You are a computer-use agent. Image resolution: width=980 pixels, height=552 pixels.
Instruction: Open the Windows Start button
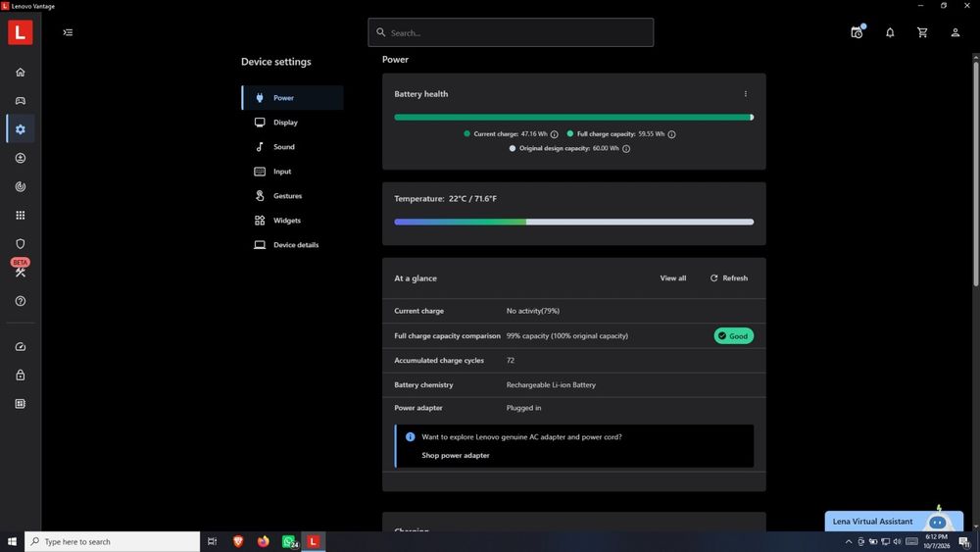(12, 541)
